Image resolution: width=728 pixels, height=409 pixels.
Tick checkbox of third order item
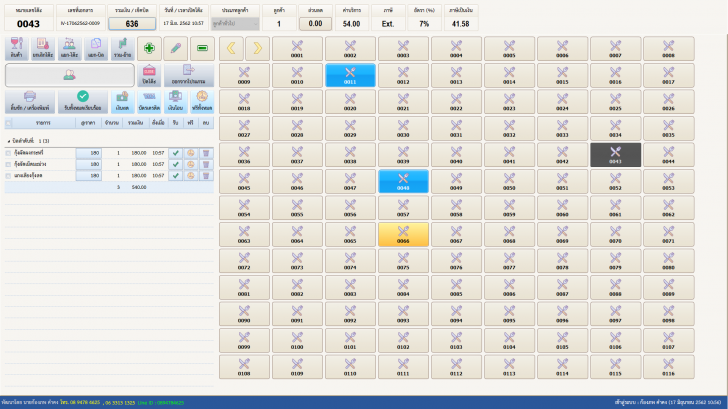[x=8, y=176]
